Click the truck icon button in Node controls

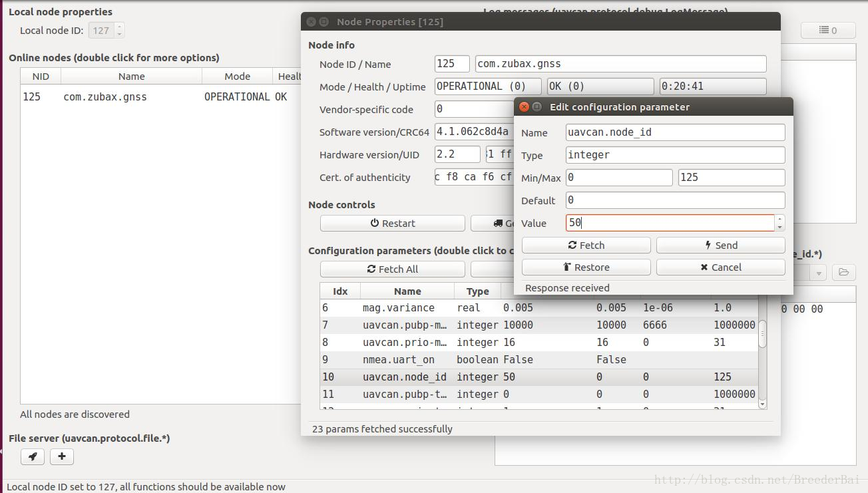click(493, 223)
